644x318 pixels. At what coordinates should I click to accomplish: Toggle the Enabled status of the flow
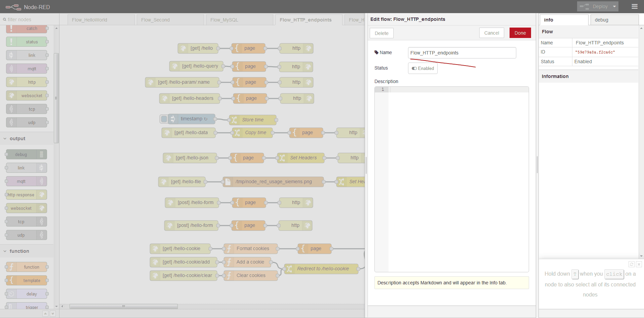click(422, 68)
